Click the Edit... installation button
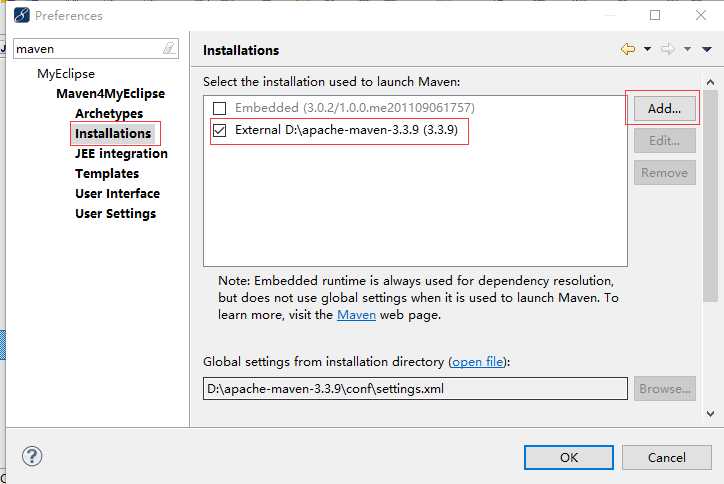 pos(664,140)
